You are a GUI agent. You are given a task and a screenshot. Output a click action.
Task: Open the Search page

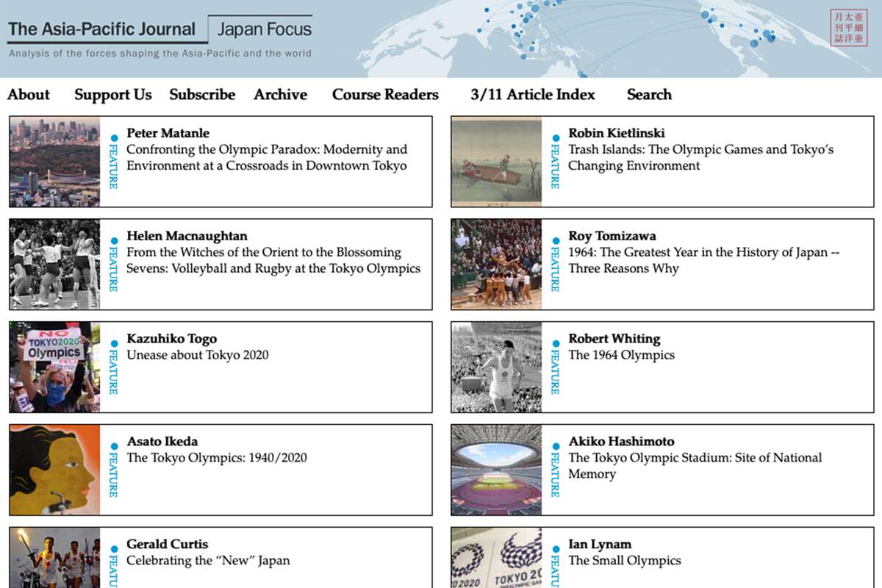649,94
